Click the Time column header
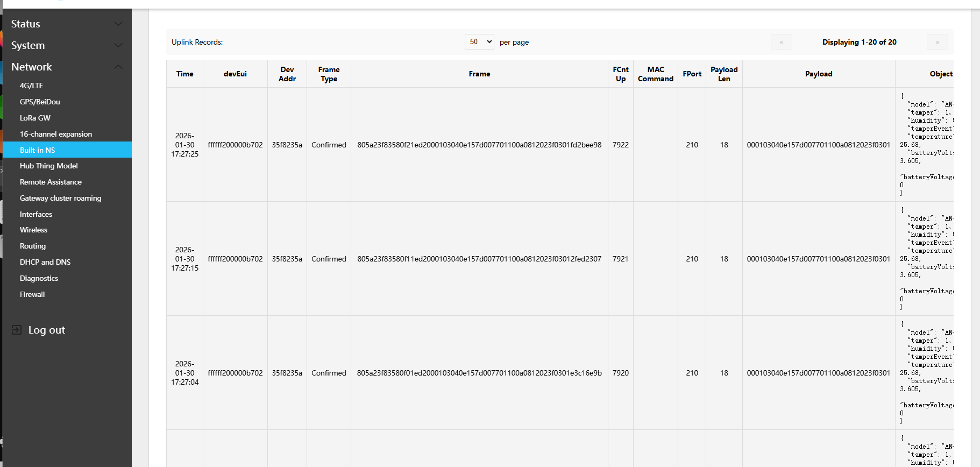Screen dimensions: 980x467 point(184,74)
